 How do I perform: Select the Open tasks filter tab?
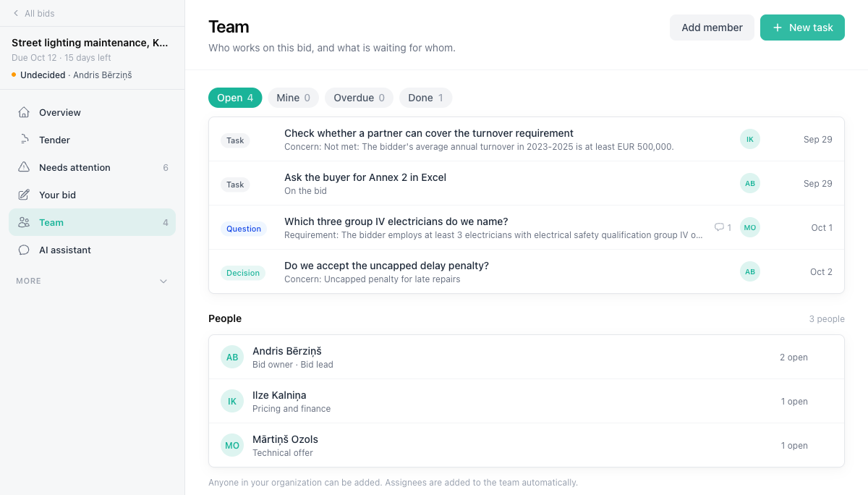pyautogui.click(x=235, y=98)
